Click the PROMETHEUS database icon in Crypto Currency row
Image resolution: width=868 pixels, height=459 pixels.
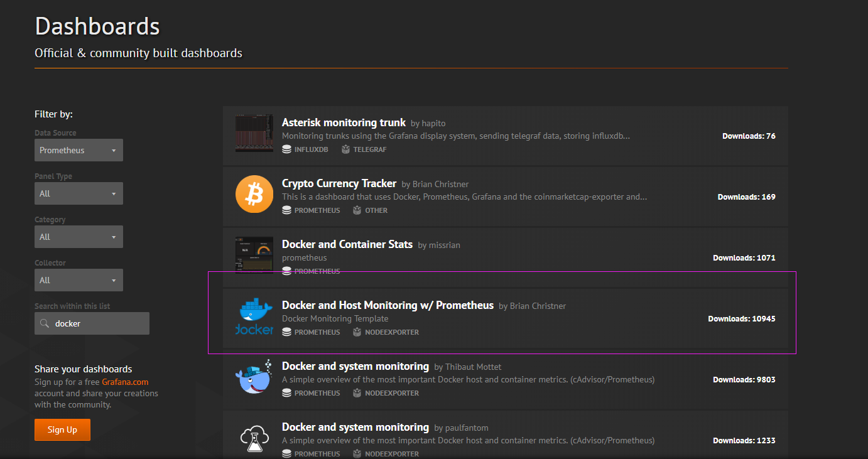point(286,210)
